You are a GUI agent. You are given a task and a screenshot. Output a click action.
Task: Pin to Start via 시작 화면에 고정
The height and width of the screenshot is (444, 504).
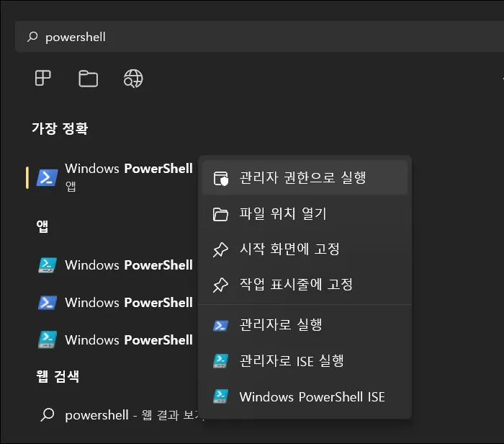pos(305,249)
